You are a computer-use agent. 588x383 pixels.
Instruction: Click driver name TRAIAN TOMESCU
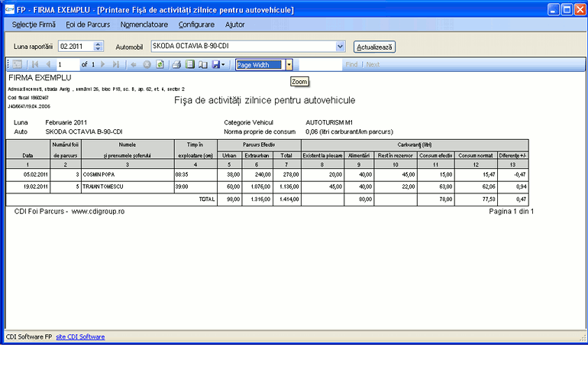coord(103,187)
